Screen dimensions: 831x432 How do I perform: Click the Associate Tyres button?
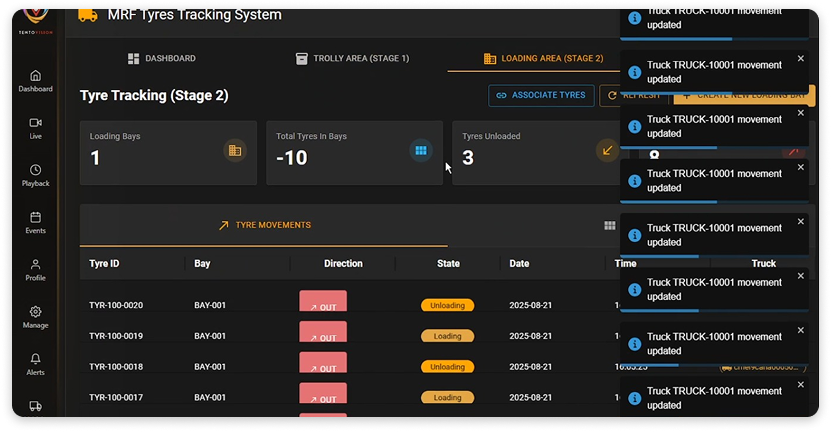(x=539, y=95)
